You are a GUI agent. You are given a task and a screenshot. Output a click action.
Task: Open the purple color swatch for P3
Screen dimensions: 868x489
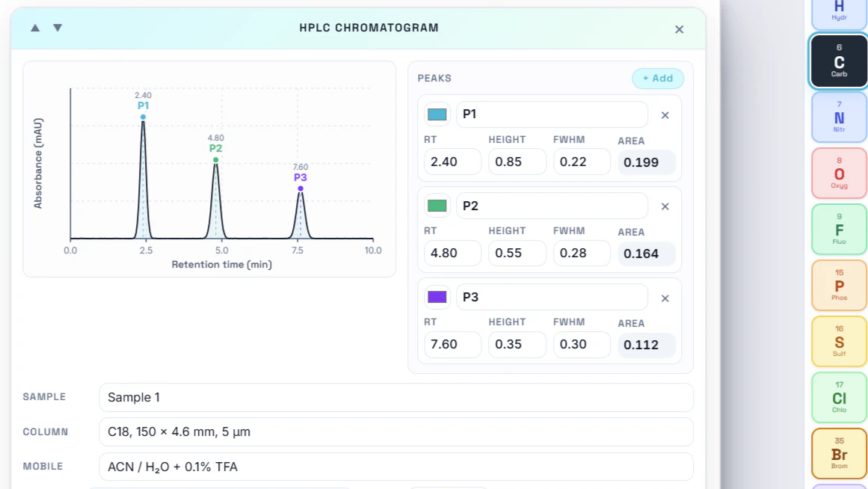pos(437,297)
